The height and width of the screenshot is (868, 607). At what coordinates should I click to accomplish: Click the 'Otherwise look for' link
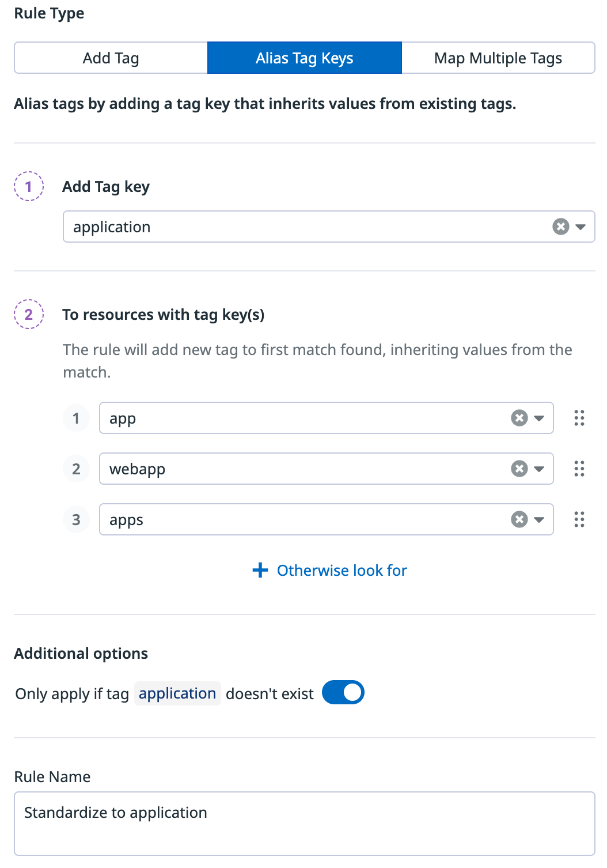[x=342, y=570]
